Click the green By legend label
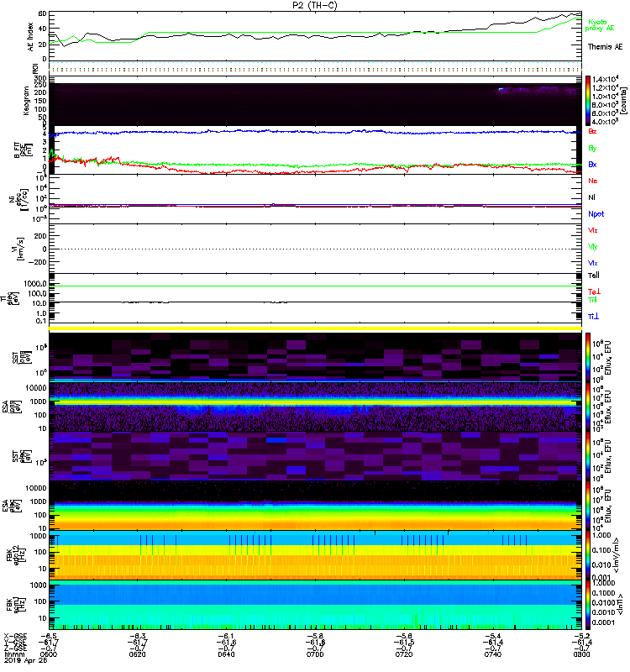The image size is (630, 672). (x=592, y=149)
